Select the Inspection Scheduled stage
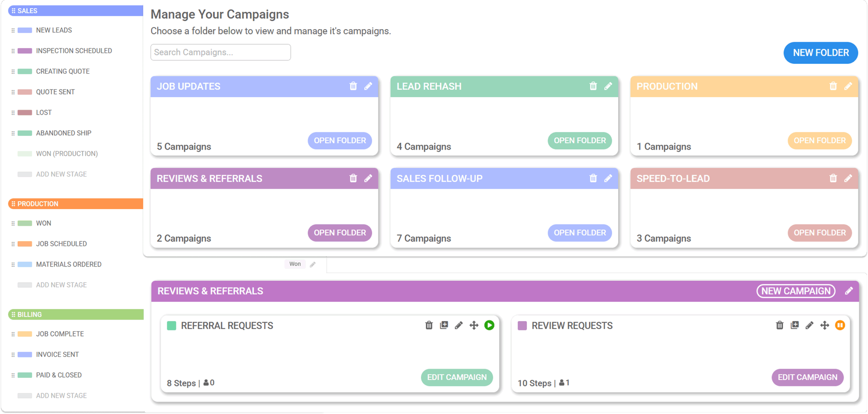Screen dimensions: 868x414 tap(74, 51)
